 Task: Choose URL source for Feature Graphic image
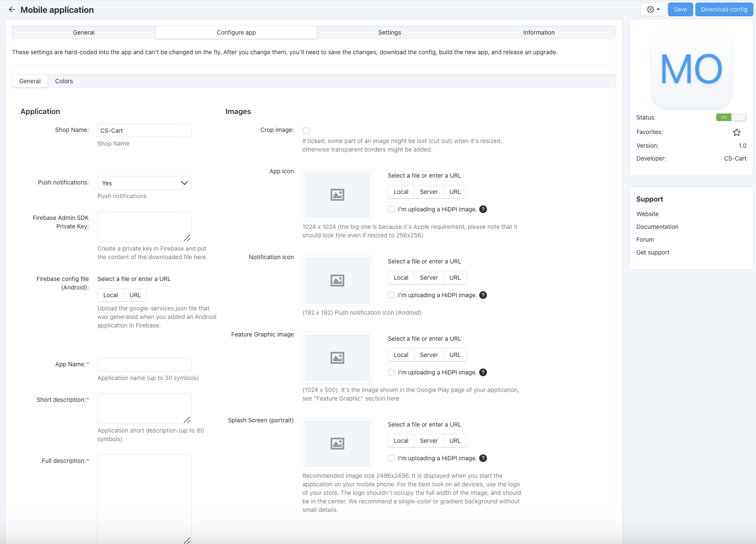(x=455, y=355)
